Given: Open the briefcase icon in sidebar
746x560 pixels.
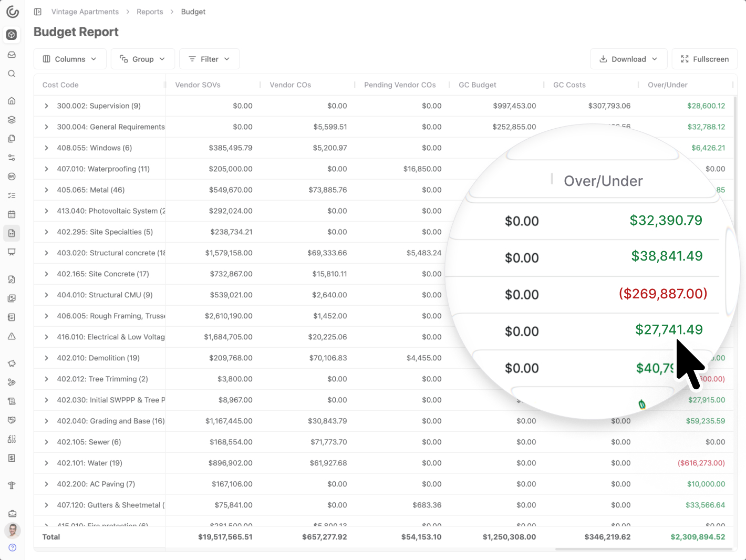Looking at the screenshot, I should [12, 514].
